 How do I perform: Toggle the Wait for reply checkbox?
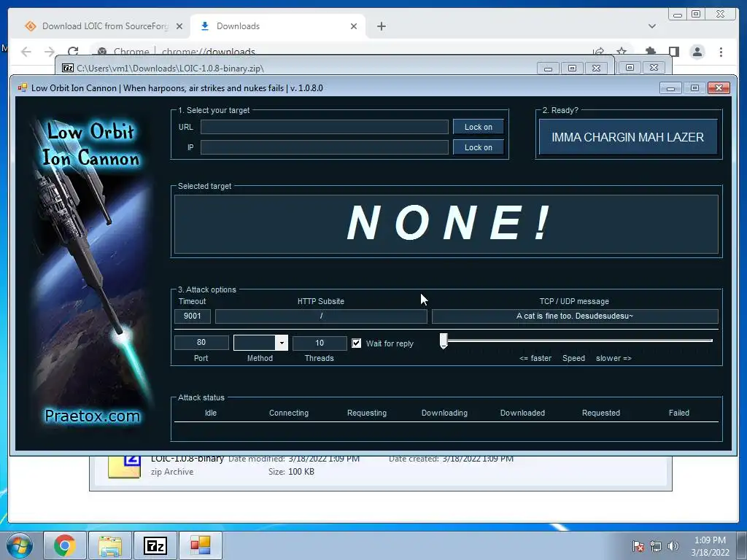(x=356, y=343)
